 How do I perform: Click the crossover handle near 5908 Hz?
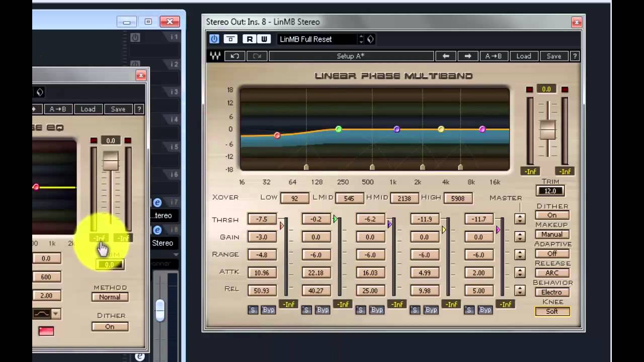(460, 167)
